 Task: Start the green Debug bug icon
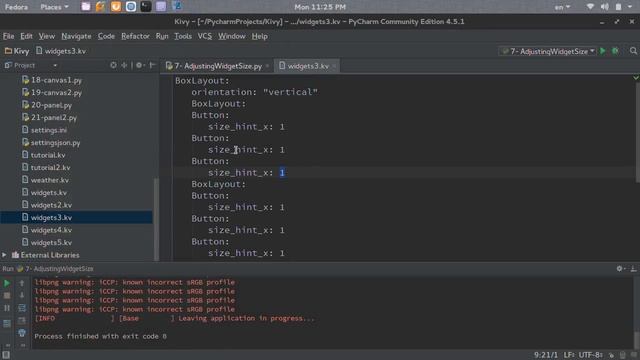(x=615, y=51)
